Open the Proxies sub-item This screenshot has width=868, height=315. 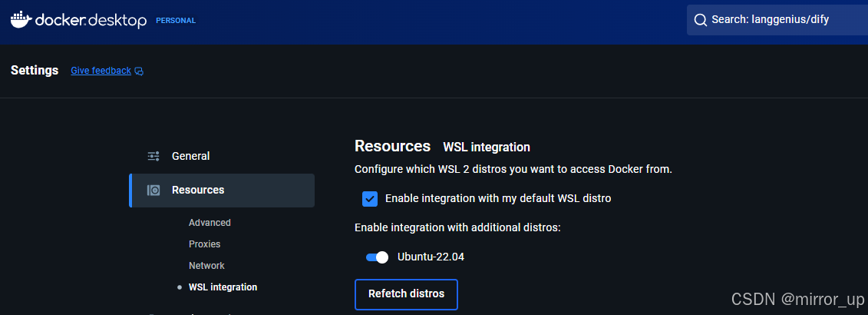[x=204, y=244]
